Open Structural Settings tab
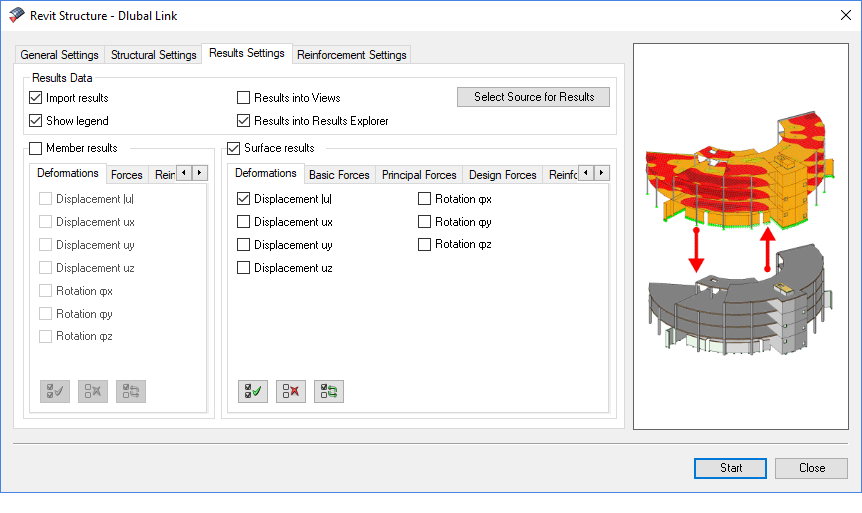Image resolution: width=862 pixels, height=513 pixels. click(153, 55)
